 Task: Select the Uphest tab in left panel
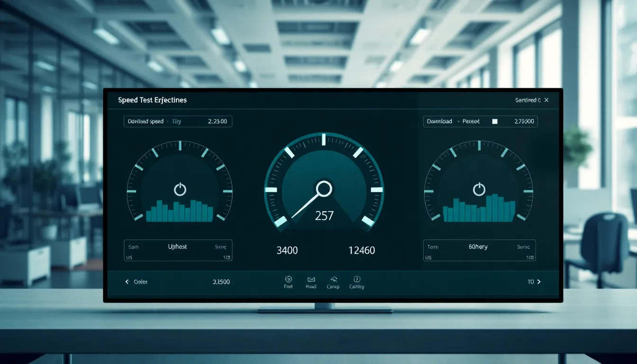tap(178, 247)
